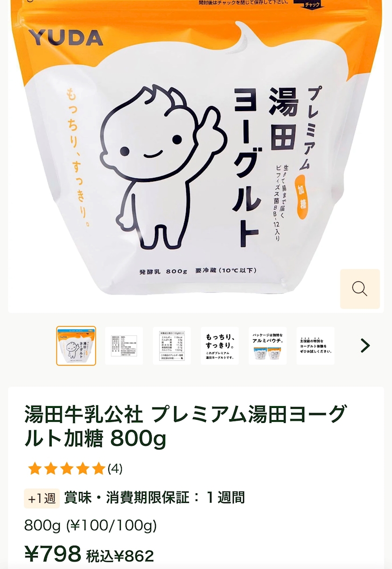Screen dimensions: 392x569
Task: View the ingredients label thumbnail
Action: (124, 346)
